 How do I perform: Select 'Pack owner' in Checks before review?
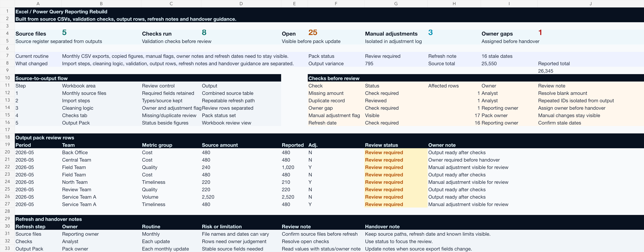(494, 115)
